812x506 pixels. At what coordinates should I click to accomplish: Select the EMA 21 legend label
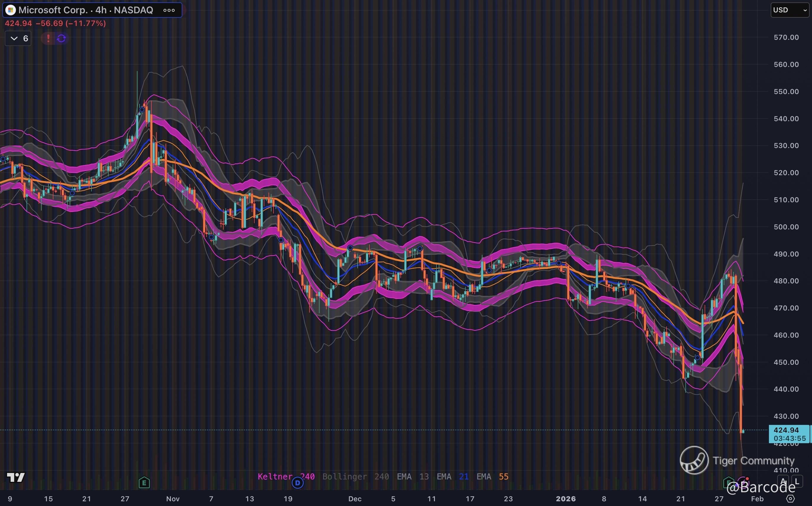click(x=452, y=476)
